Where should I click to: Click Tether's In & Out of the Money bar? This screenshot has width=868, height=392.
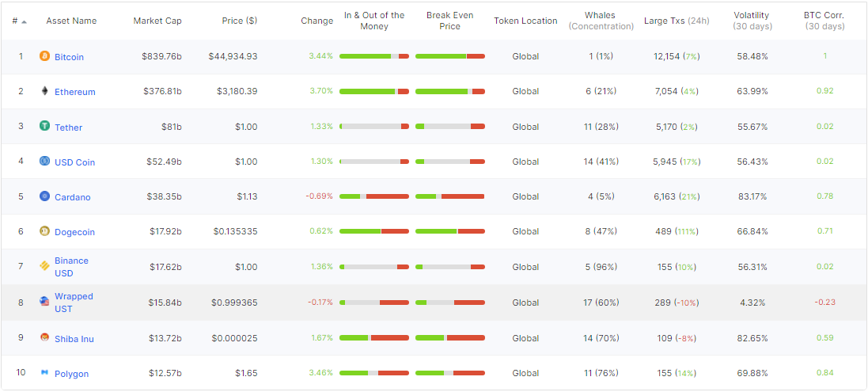click(x=374, y=126)
